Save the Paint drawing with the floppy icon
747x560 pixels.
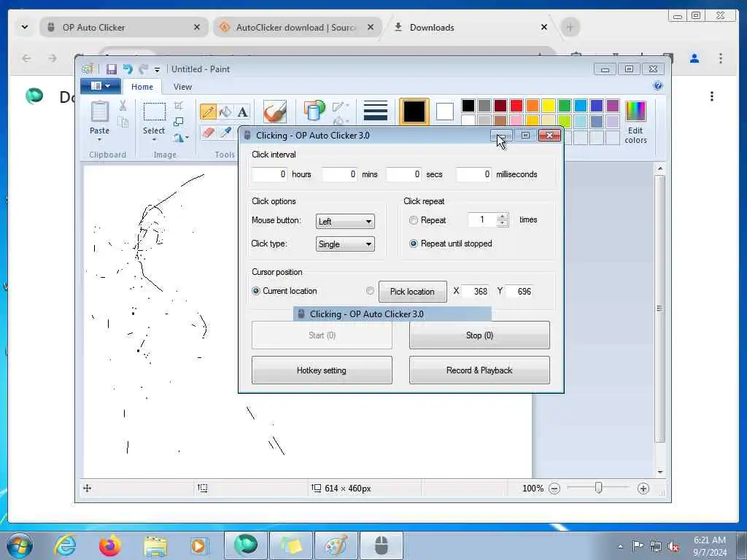tap(112, 69)
